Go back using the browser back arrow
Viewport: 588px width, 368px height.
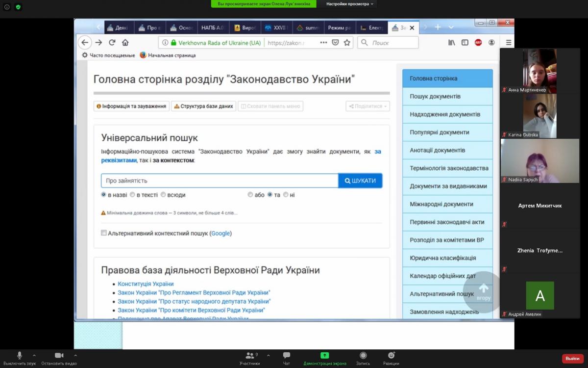click(85, 42)
